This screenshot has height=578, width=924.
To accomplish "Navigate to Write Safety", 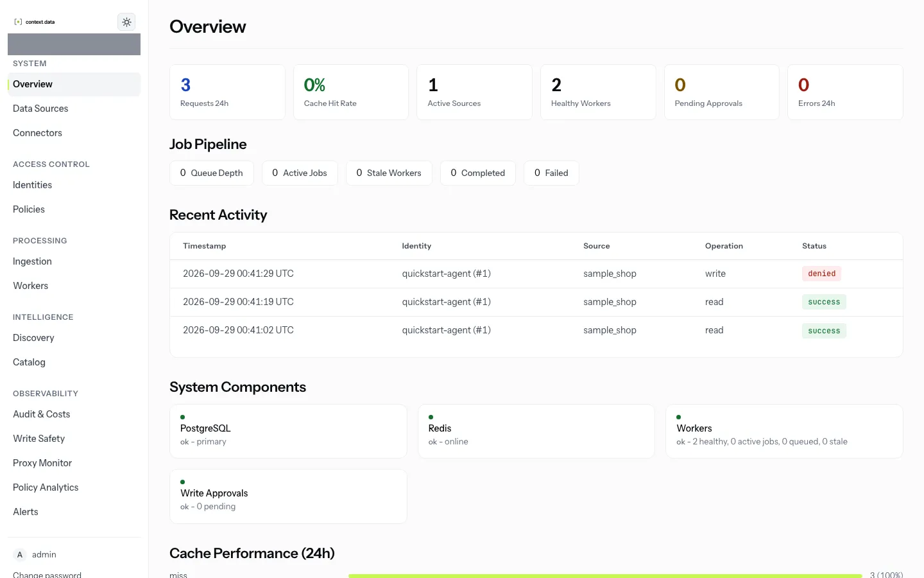I will click(x=74, y=439).
